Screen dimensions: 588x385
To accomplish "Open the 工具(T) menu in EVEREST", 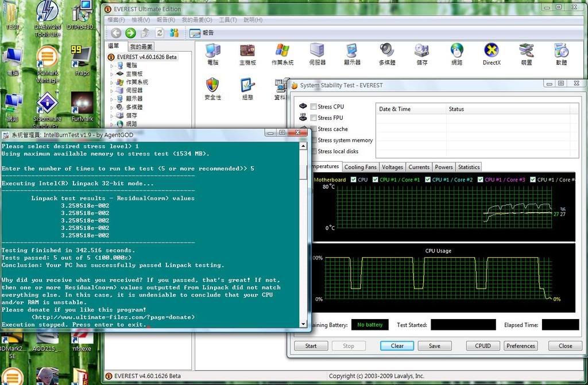I will coord(227,20).
